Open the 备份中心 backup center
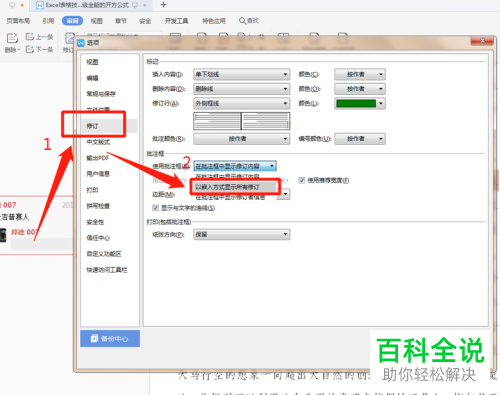 coord(110,339)
